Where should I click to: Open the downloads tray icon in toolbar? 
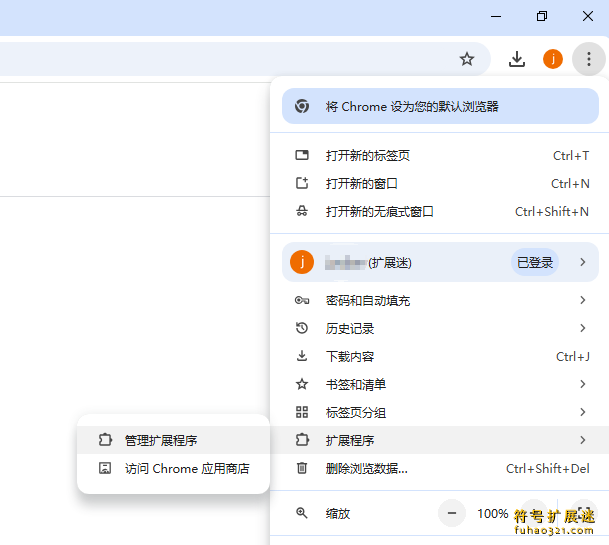coord(517,59)
